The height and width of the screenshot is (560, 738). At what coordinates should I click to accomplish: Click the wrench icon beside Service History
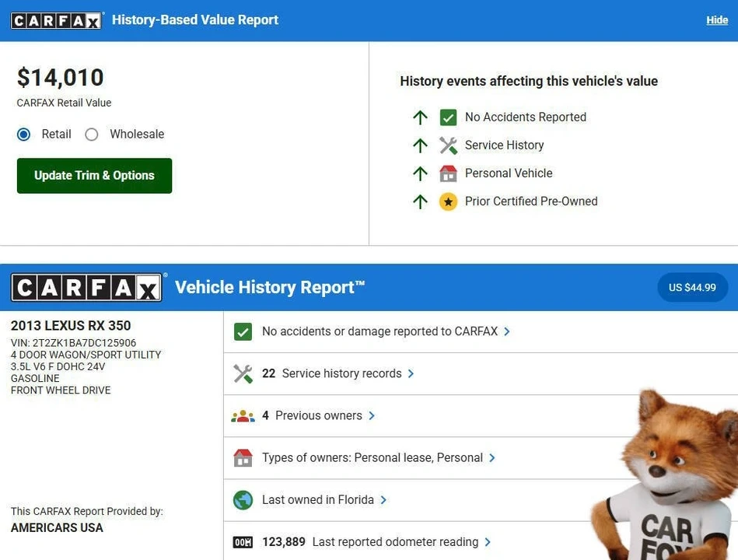click(448, 145)
